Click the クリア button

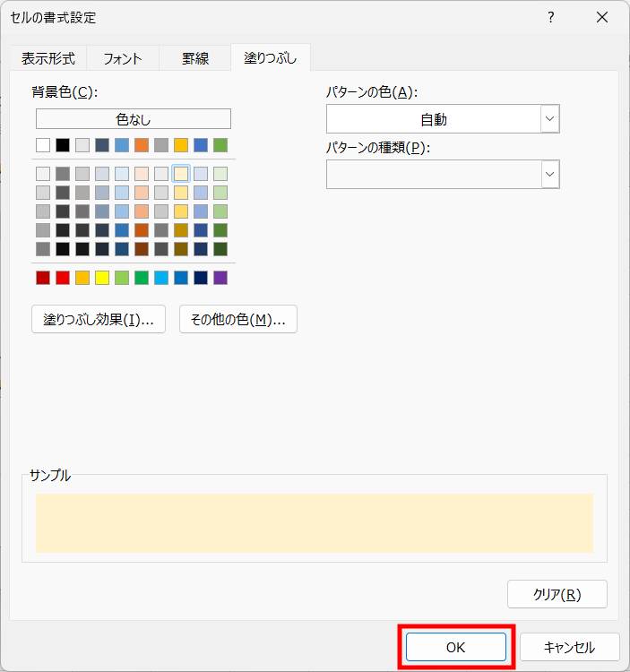[557, 594]
